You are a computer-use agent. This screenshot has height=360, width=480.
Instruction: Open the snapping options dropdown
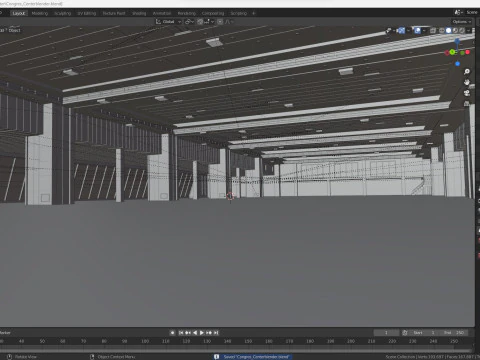209,22
